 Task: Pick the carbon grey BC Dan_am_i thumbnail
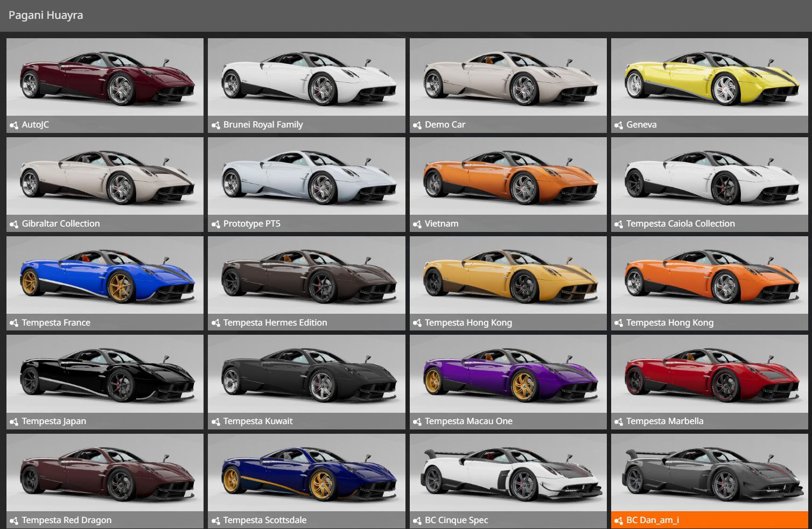coord(710,472)
